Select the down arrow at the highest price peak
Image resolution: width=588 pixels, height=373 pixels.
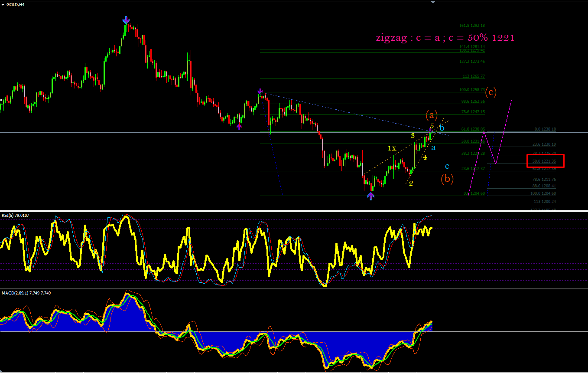pyautogui.click(x=126, y=20)
